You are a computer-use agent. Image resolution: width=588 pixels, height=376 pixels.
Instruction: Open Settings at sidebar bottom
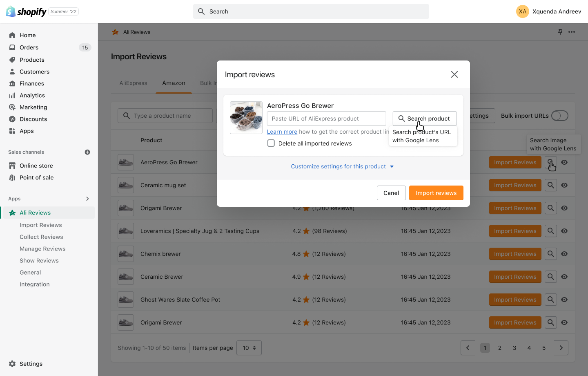(x=31, y=364)
